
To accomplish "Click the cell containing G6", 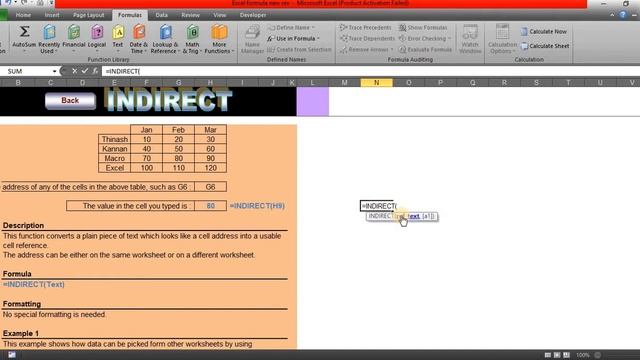I will coord(210,187).
